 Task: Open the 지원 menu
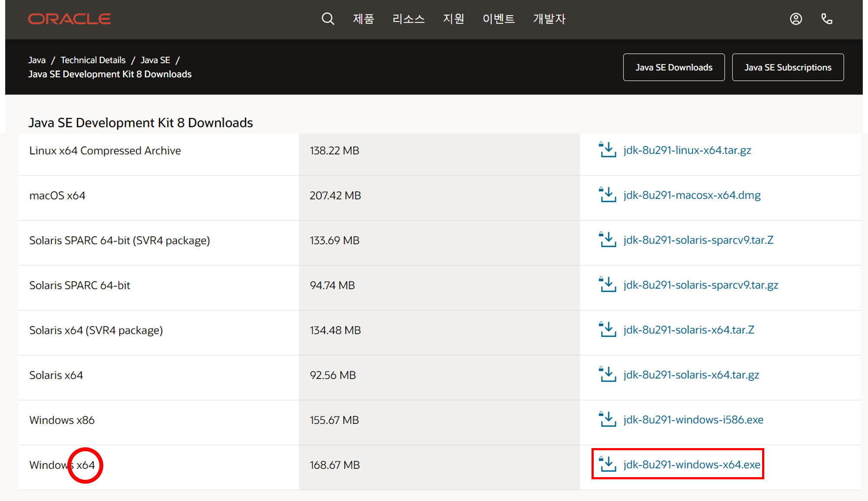[454, 19]
